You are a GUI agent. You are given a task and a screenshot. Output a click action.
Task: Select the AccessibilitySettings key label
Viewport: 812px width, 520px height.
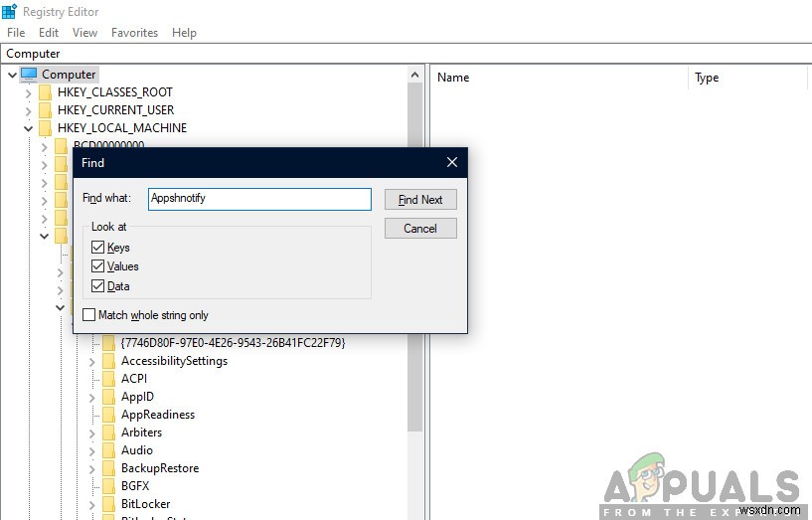174,361
